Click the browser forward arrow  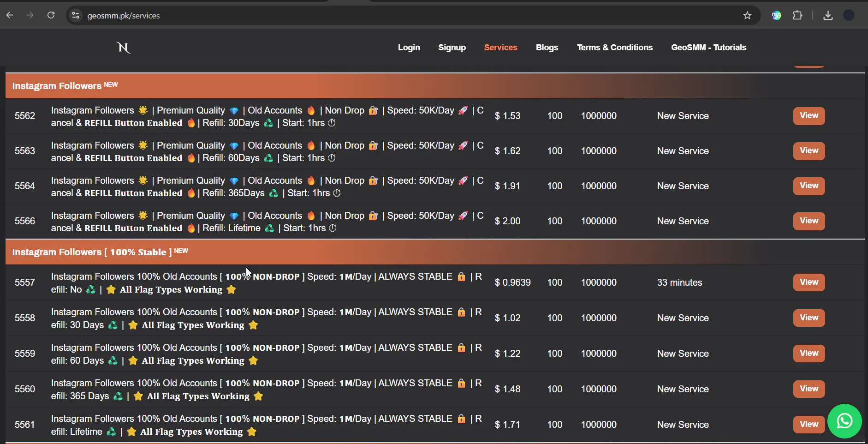pos(30,15)
